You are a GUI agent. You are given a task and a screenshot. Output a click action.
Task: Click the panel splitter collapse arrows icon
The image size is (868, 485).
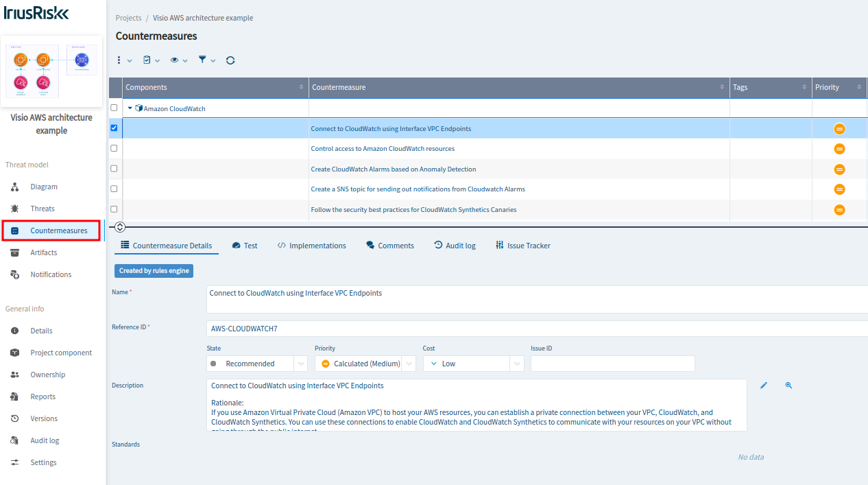pos(120,227)
